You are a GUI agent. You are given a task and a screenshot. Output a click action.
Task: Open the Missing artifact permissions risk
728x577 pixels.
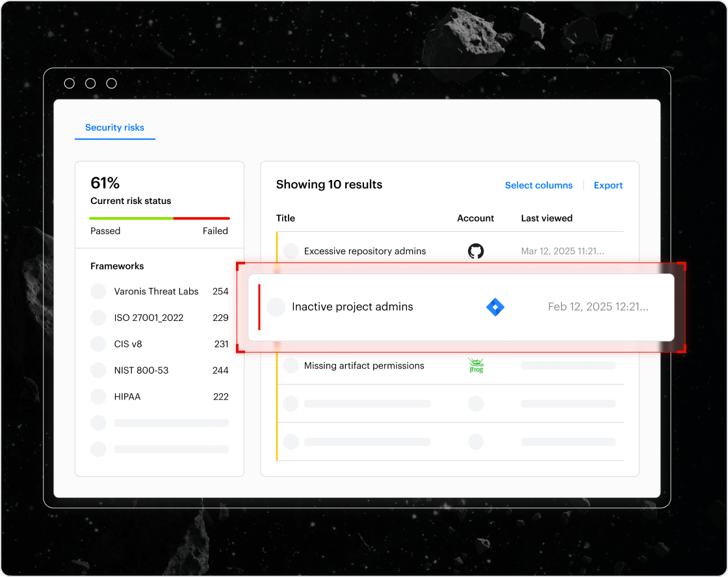click(364, 366)
